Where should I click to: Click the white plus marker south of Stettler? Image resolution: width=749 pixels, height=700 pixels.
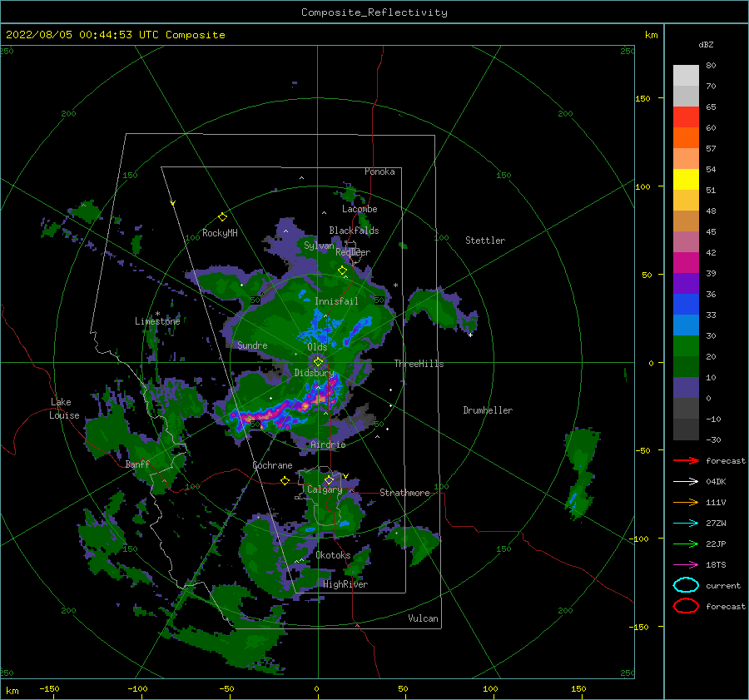tap(470, 335)
